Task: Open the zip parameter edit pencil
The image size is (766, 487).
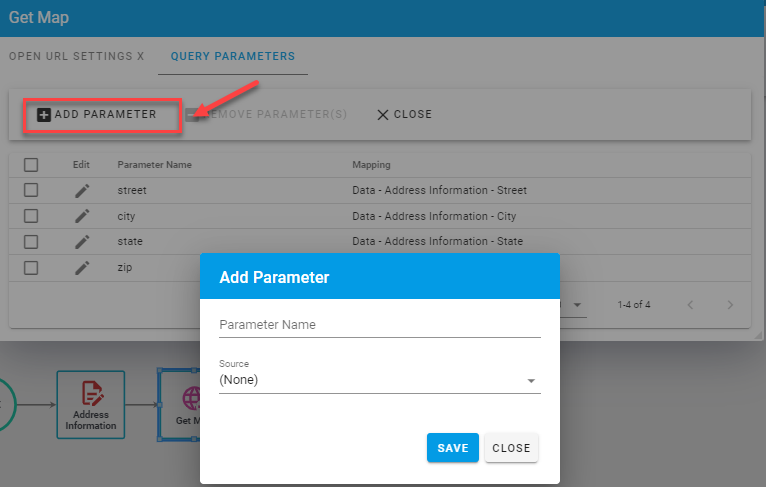Action: click(82, 267)
